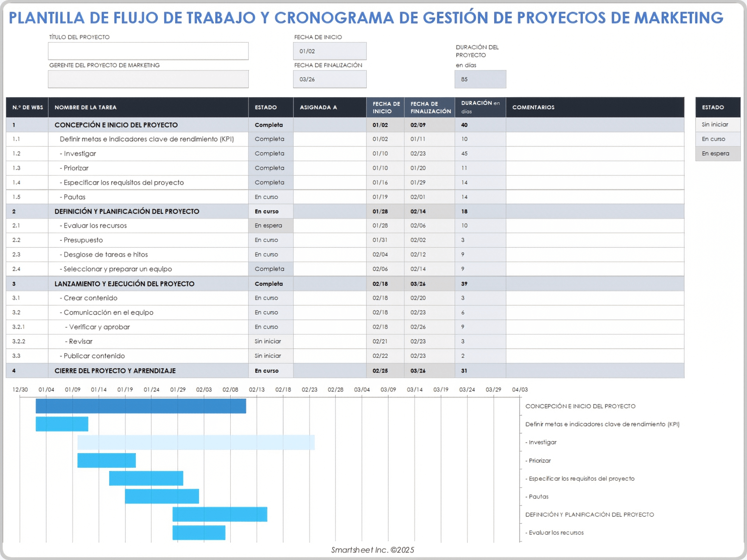Click the Pautas Gantt bar

162,496
